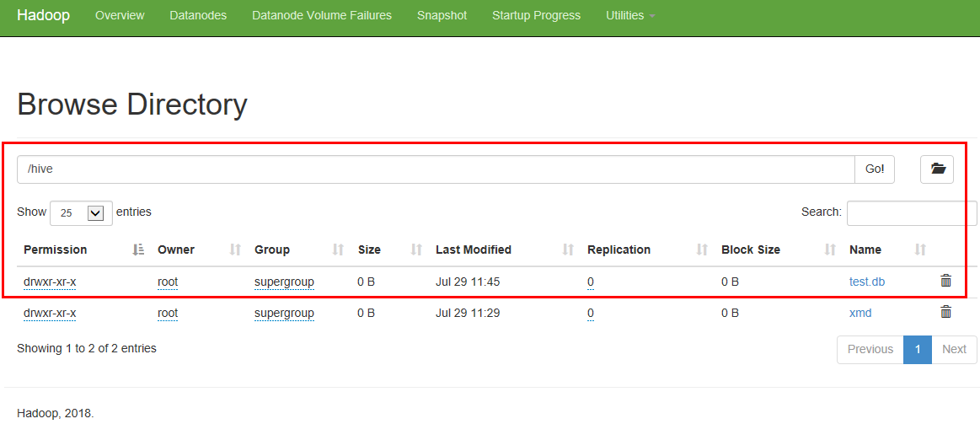This screenshot has height=424, width=980.
Task: Click replication value 0 for test.db
Action: [x=591, y=282]
